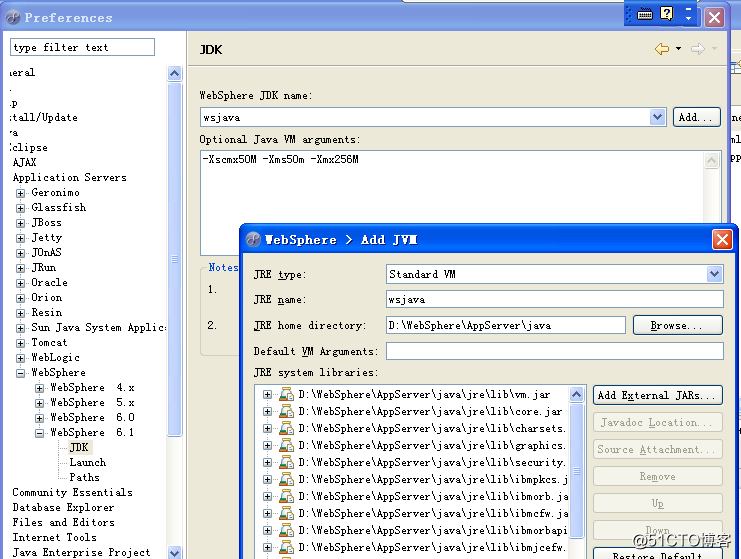Image resolution: width=741 pixels, height=559 pixels.
Task: Expand WebLogic server node
Action: click(20, 358)
